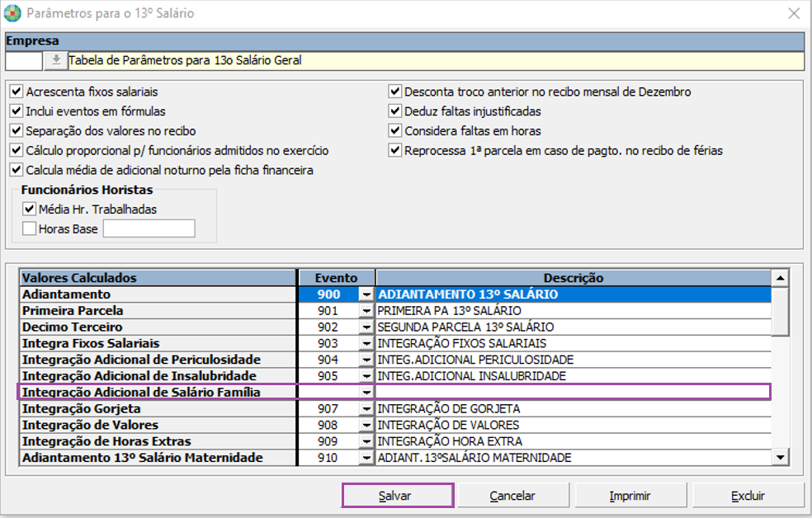Click the grid vertical scrollbar thumb
812x518 pixels.
tap(780, 312)
